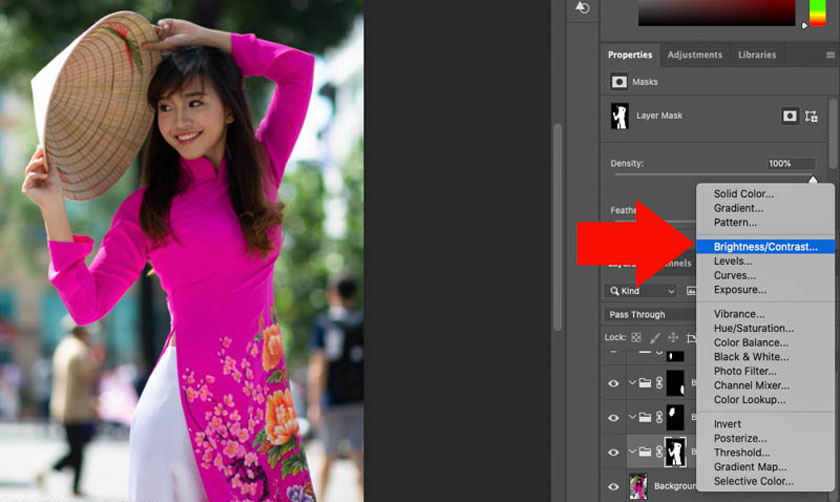
Task: Click the lock image pixels brush icon
Action: (654, 338)
